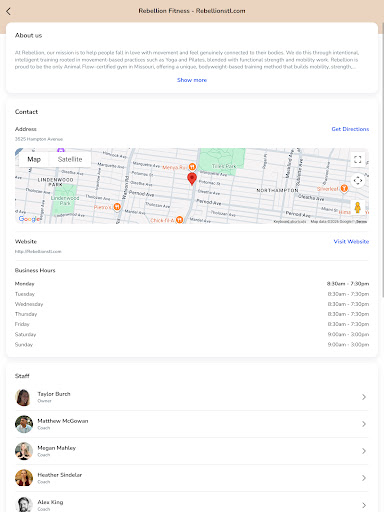Click Matthew McGowan's avatar photo
The width and height of the screenshot is (384, 512).
(24, 424)
